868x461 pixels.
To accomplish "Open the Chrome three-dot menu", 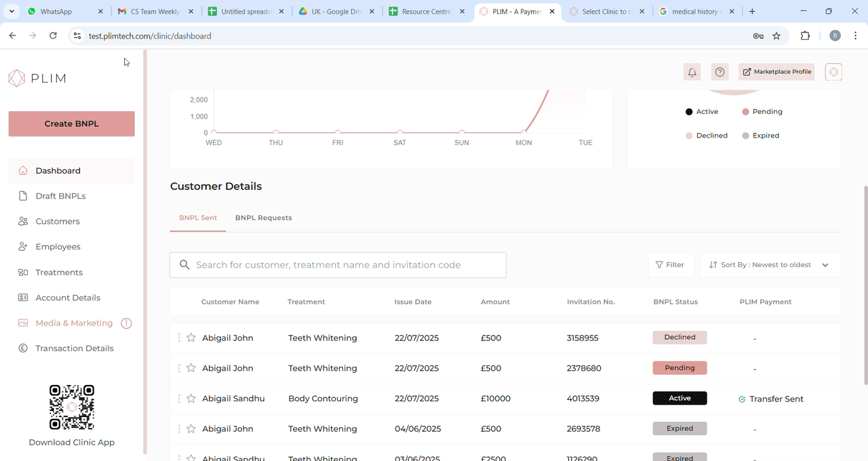I will click(x=856, y=36).
